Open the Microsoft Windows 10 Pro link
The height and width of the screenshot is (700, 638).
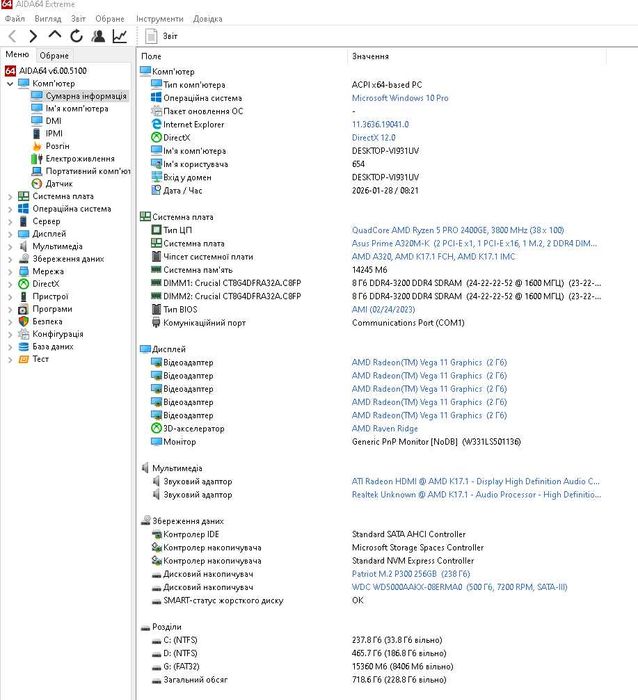pos(400,98)
